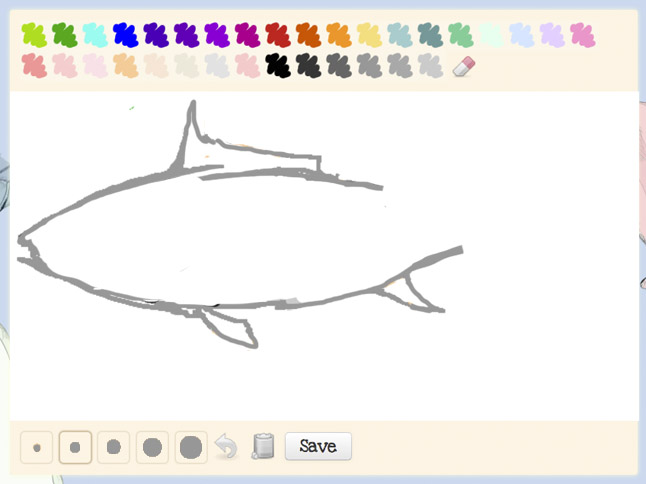The height and width of the screenshot is (484, 646).
Task: Pick the indigo color next to bright blue
Action: [156, 35]
